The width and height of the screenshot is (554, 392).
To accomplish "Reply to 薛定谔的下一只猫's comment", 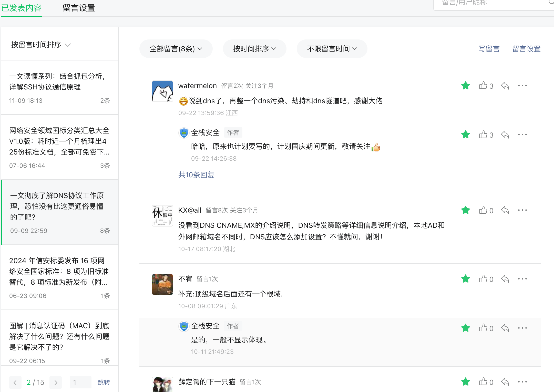I will pos(505,382).
